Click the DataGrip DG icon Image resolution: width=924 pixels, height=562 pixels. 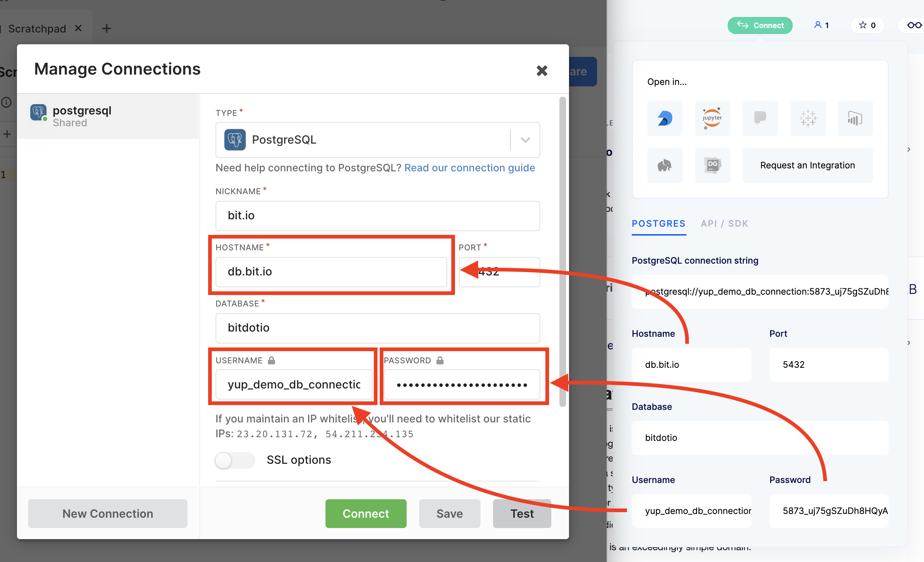coord(712,165)
